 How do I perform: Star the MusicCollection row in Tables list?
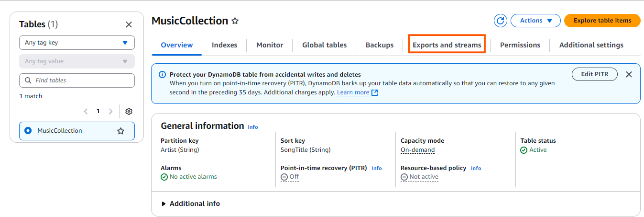(x=120, y=131)
